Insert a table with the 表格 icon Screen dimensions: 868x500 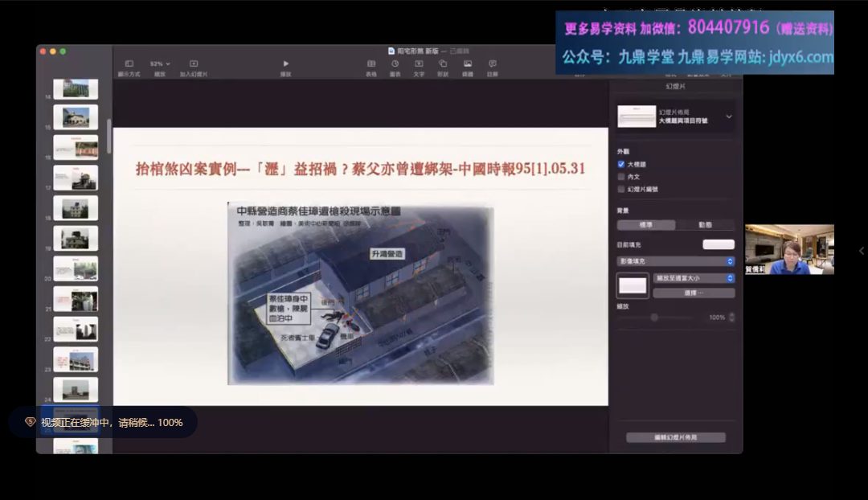tap(371, 64)
